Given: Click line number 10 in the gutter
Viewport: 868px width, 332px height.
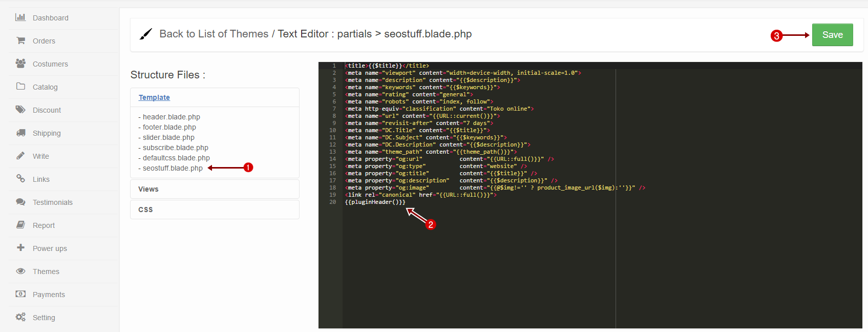Looking at the screenshot, I should [333, 130].
